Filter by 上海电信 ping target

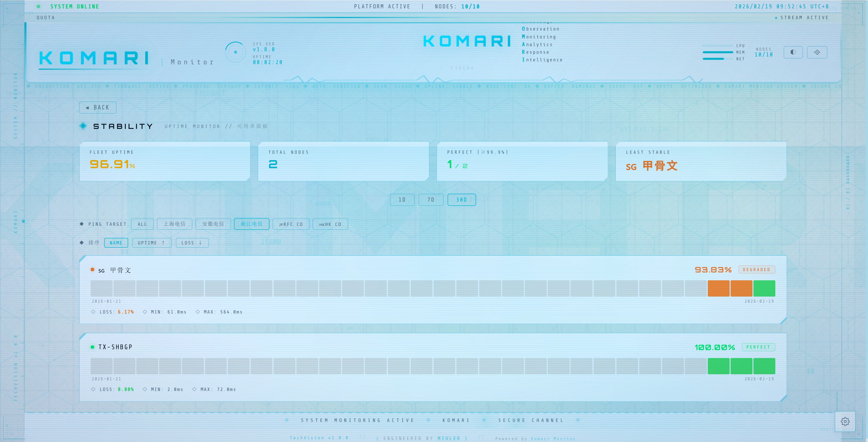click(175, 224)
